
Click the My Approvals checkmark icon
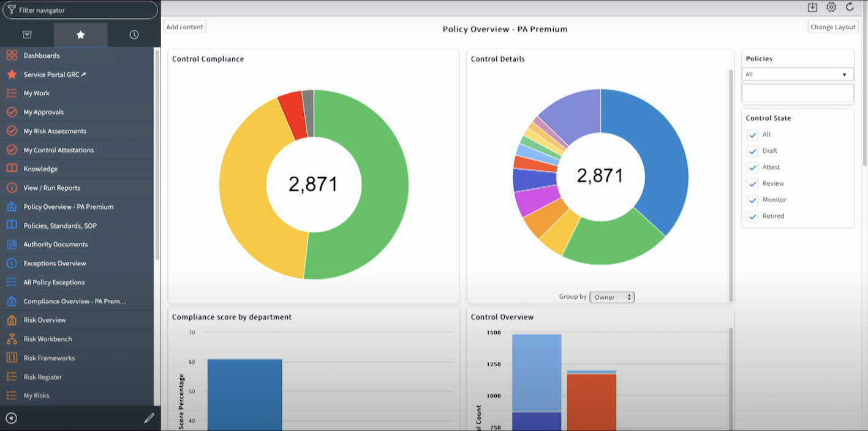12,112
